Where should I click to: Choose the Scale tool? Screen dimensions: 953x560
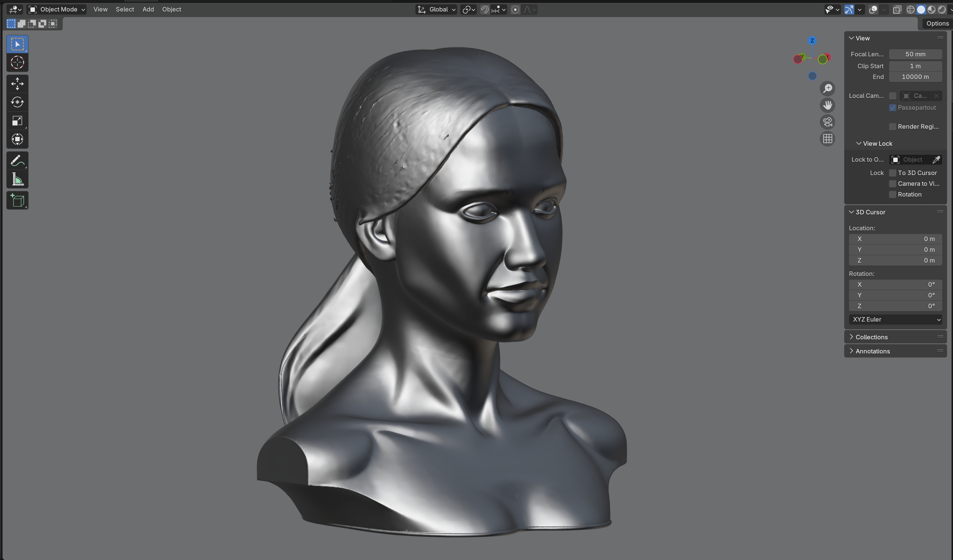coord(17,121)
